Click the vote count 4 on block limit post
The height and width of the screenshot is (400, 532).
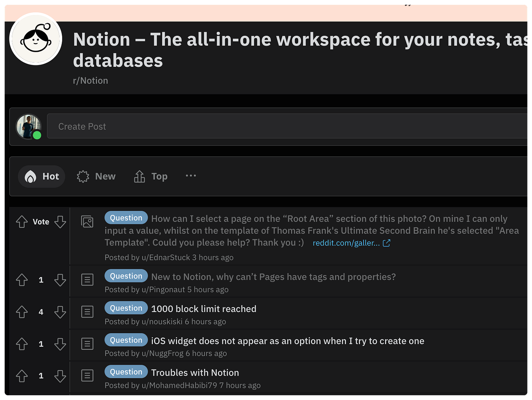point(41,312)
